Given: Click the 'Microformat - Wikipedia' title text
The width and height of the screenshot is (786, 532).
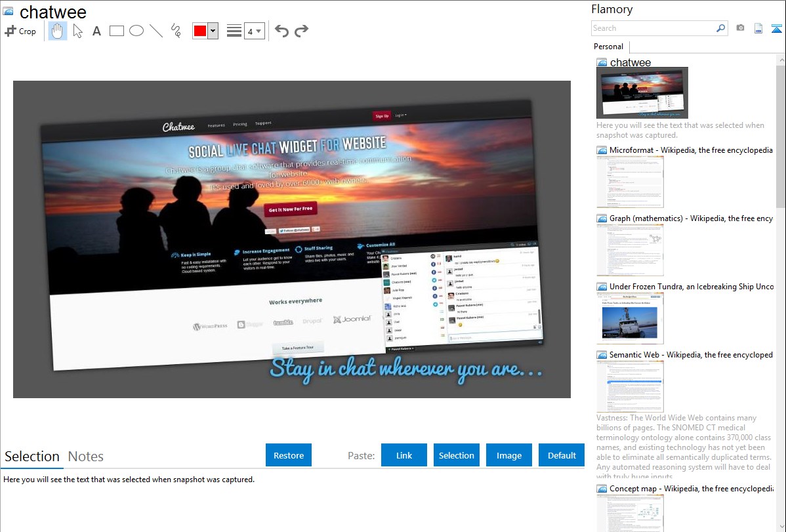Looking at the screenshot, I should pyautogui.click(x=691, y=150).
